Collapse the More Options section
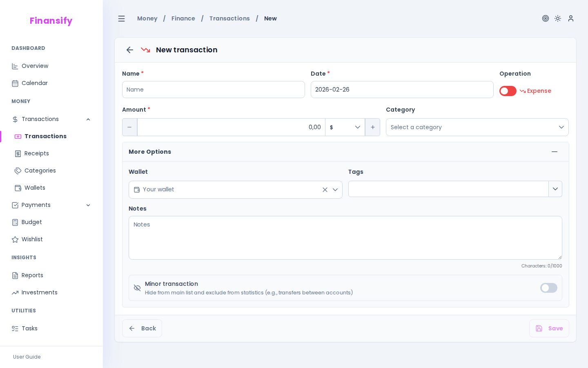The height and width of the screenshot is (368, 588). click(x=555, y=152)
